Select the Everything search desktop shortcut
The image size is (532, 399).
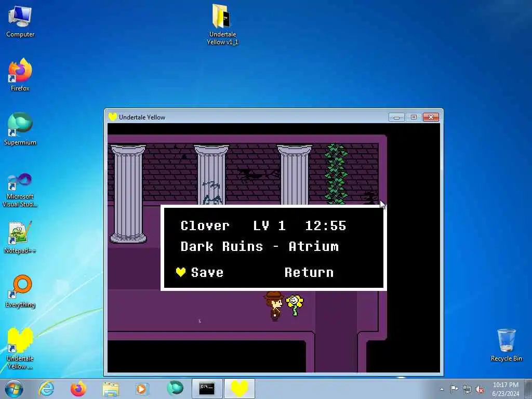coord(20,291)
